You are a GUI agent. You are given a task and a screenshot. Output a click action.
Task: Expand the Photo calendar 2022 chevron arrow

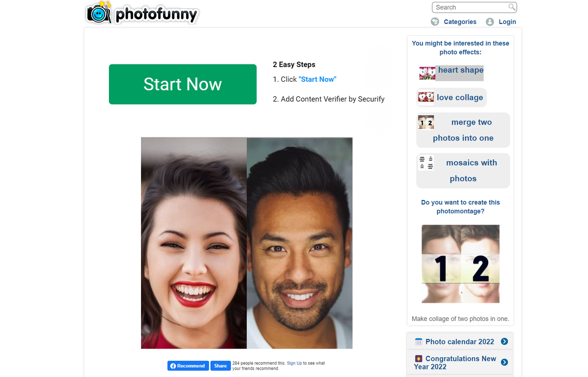(504, 341)
